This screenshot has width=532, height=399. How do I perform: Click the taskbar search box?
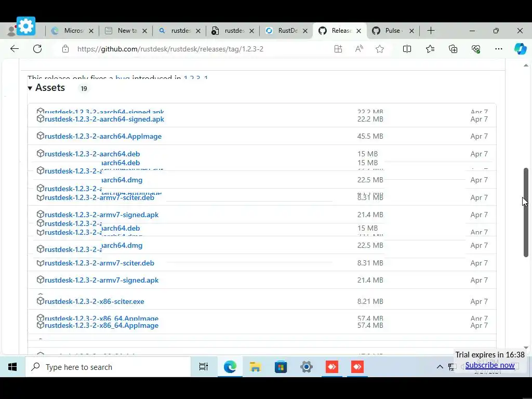pyautogui.click(x=108, y=367)
